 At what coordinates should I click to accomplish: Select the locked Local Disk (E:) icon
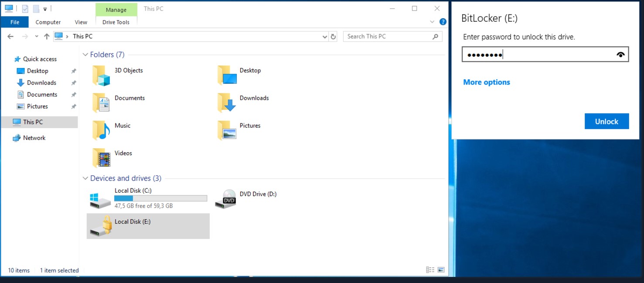(101, 226)
